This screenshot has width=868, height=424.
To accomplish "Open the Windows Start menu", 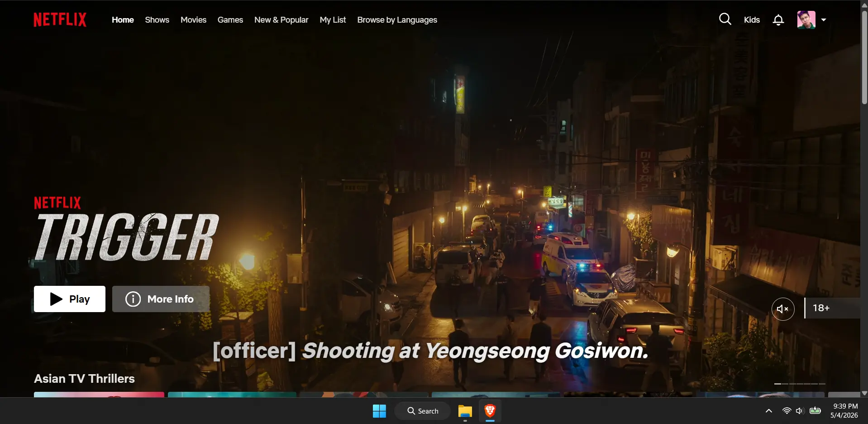I will point(379,411).
